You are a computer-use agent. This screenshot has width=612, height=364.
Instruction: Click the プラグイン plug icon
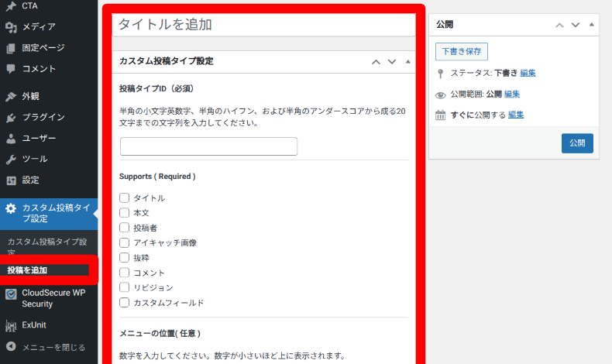tap(11, 117)
